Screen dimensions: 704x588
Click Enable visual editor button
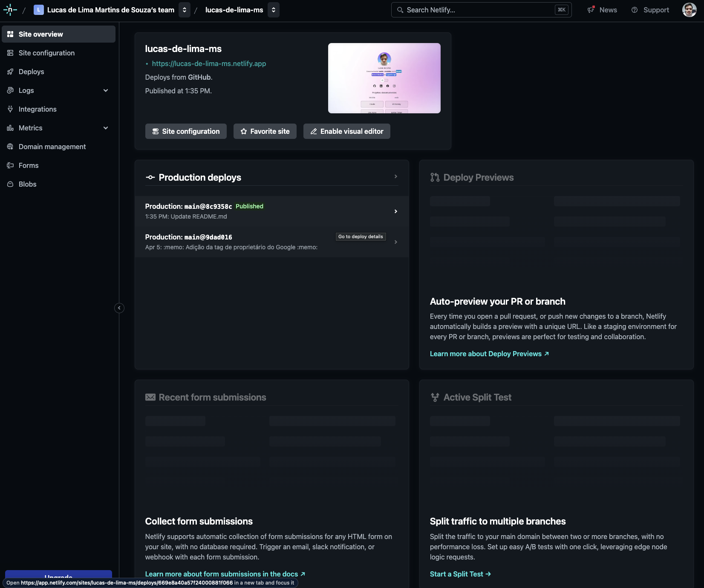347,131
